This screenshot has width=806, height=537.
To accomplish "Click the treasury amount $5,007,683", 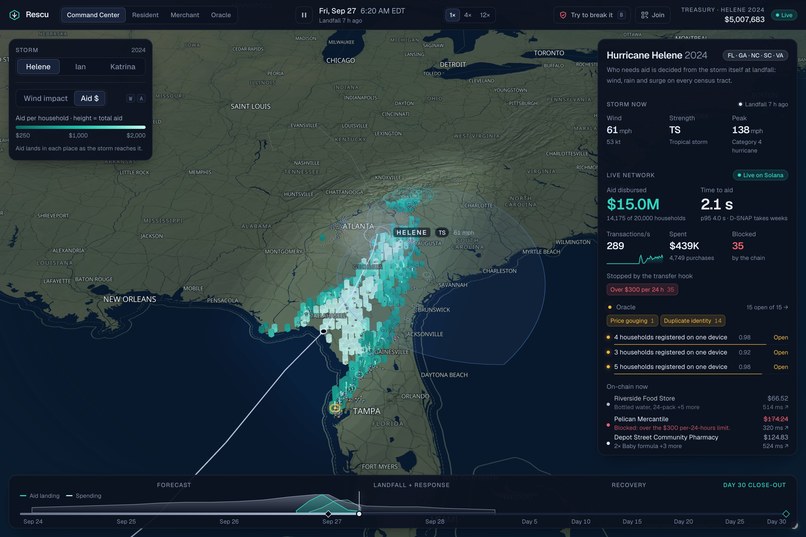I will [744, 20].
